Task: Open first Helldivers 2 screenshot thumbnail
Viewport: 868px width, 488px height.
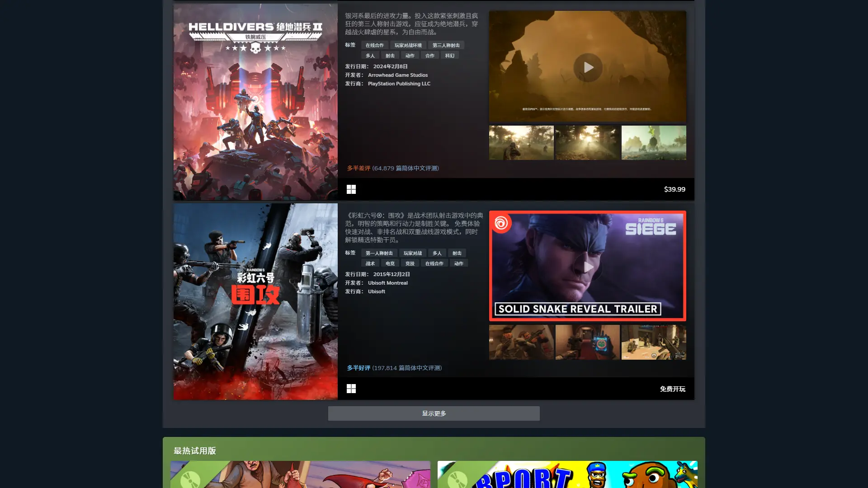Action: [x=521, y=143]
